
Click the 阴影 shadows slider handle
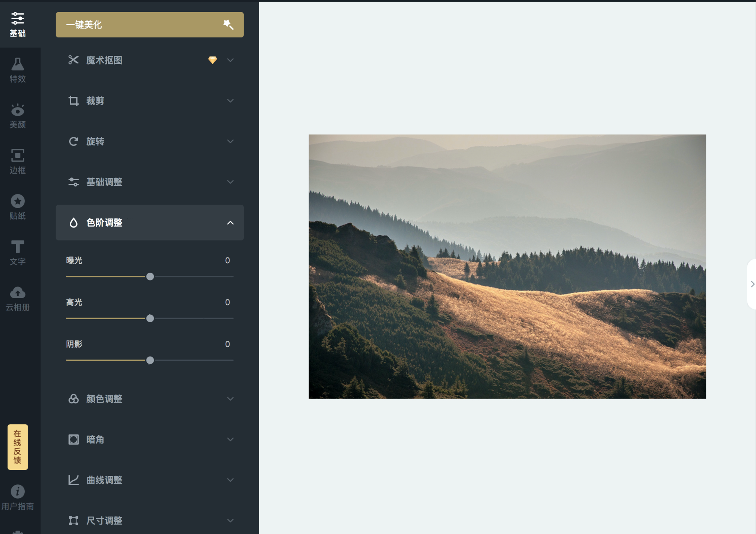tap(150, 360)
